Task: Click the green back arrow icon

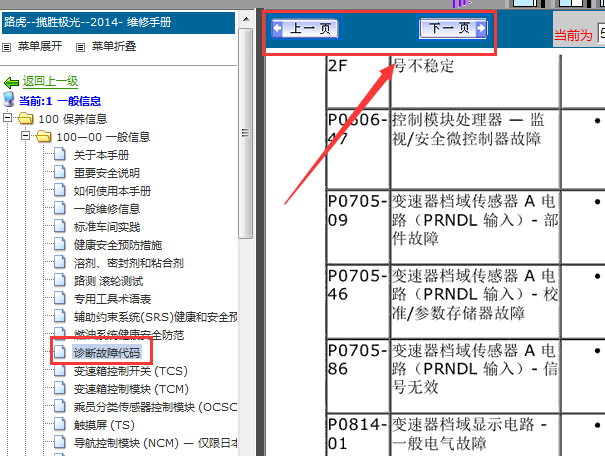Action: point(11,82)
